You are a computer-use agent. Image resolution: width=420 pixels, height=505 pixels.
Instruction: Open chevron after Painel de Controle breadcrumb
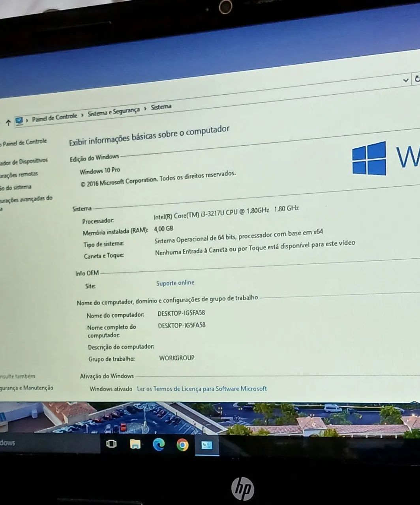pyautogui.click(x=82, y=115)
